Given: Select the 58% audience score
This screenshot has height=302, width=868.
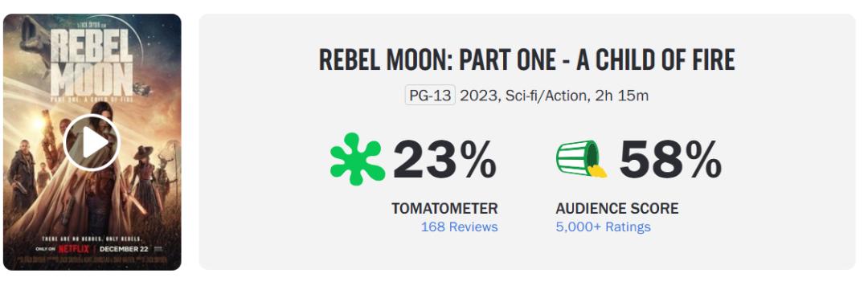Looking at the screenshot, I should click(x=670, y=159).
